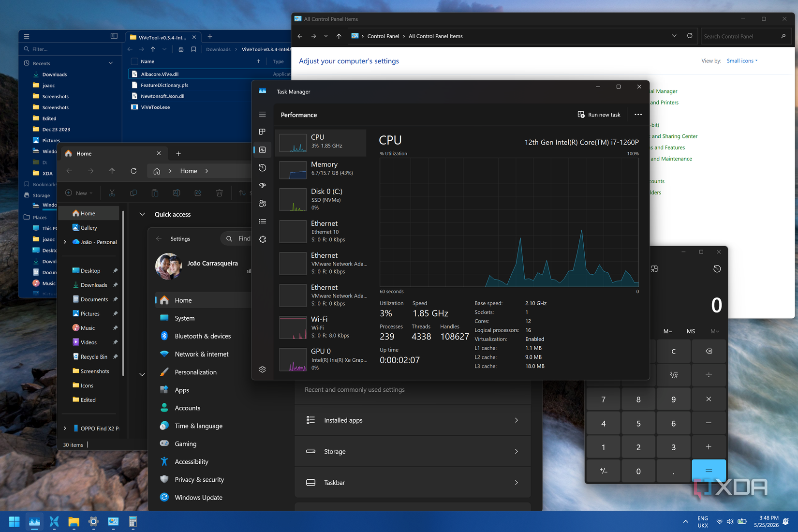
Task: Click the equals key in Calculator
Action: 709,471
